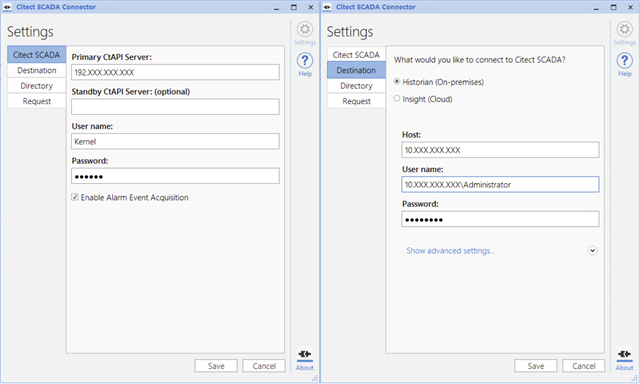Click the About connector icon in left window
Screen dimensions: 640x384
304,354
